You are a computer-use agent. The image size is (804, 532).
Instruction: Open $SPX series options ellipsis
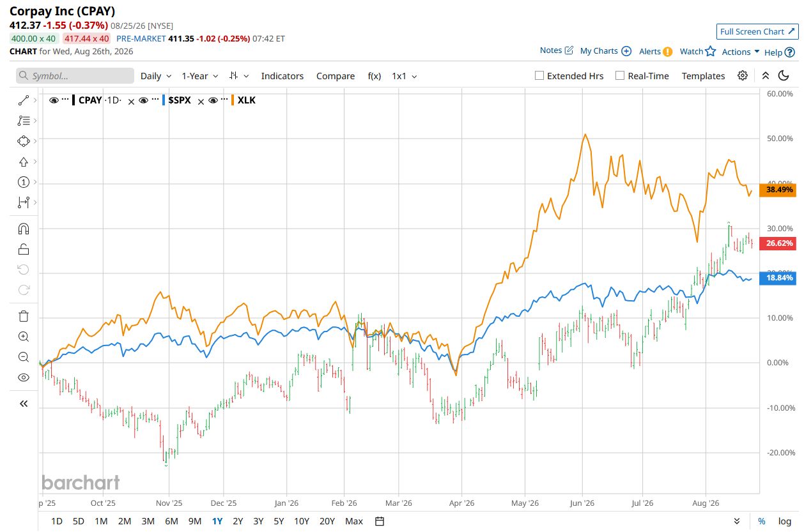point(155,100)
